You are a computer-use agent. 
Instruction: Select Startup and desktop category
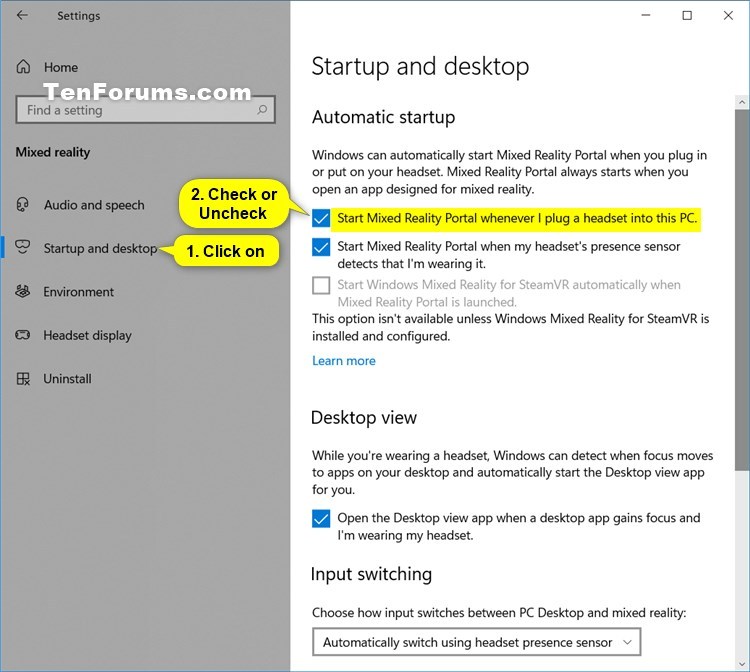(100, 248)
